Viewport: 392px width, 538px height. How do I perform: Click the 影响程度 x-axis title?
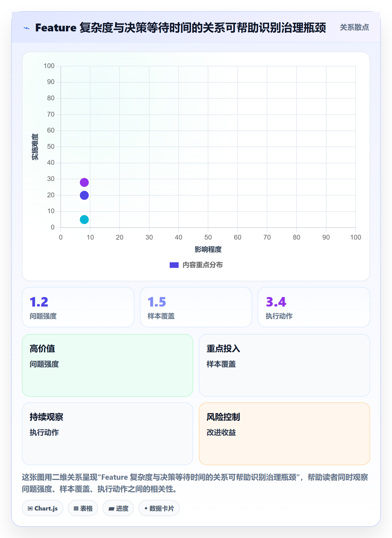[x=208, y=249]
